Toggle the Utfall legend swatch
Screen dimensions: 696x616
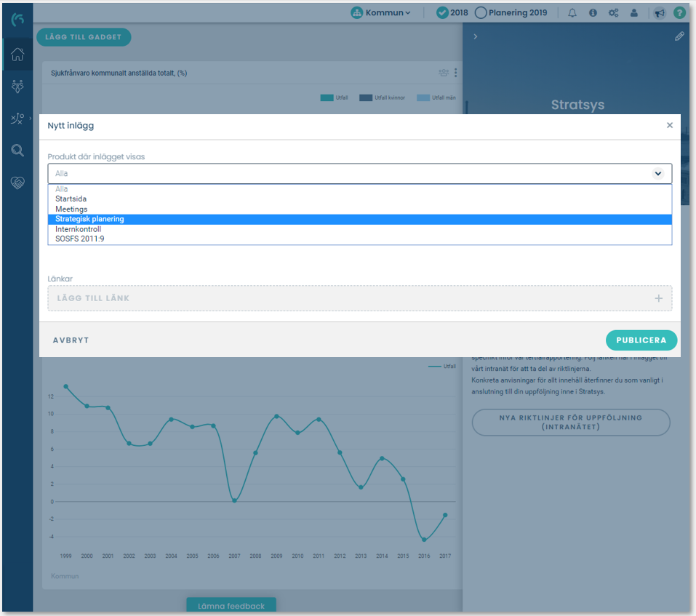point(327,97)
